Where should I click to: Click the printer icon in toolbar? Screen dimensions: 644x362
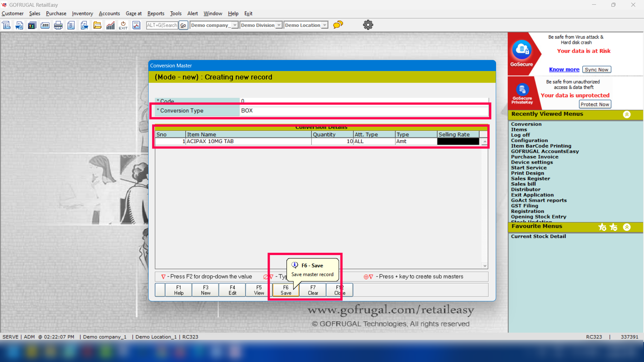58,25
